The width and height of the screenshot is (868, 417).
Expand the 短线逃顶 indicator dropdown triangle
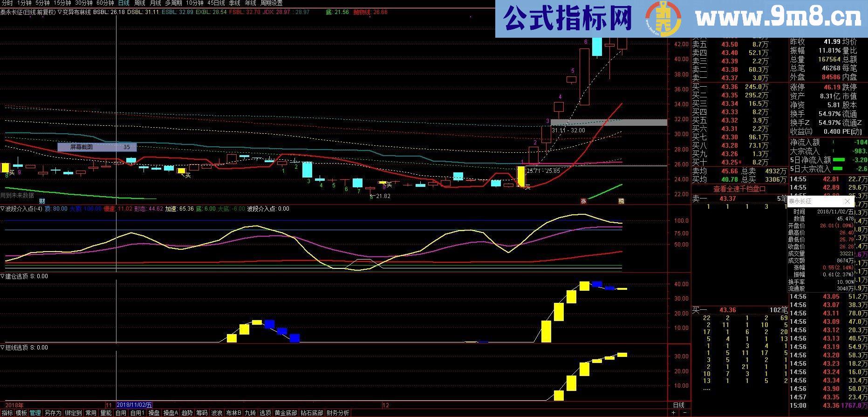pos(2,348)
